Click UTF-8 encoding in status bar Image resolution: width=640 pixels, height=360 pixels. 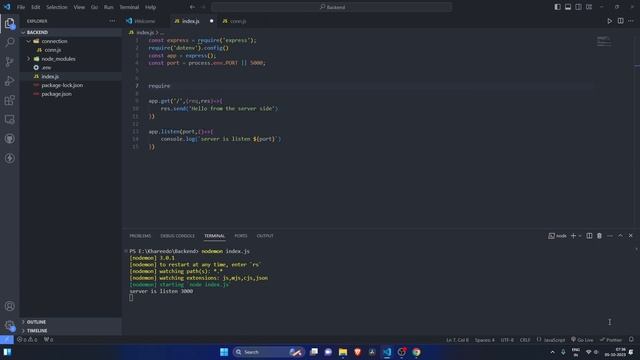[x=507, y=340]
